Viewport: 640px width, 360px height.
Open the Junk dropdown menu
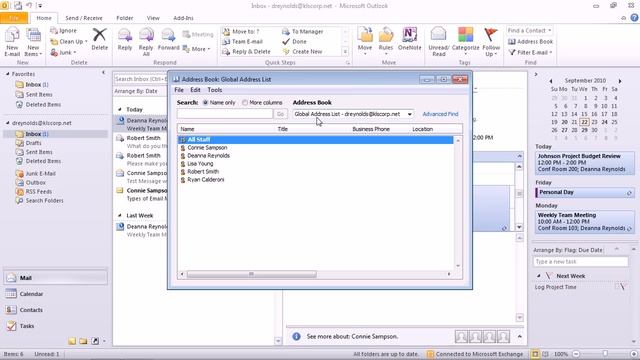tap(63, 53)
